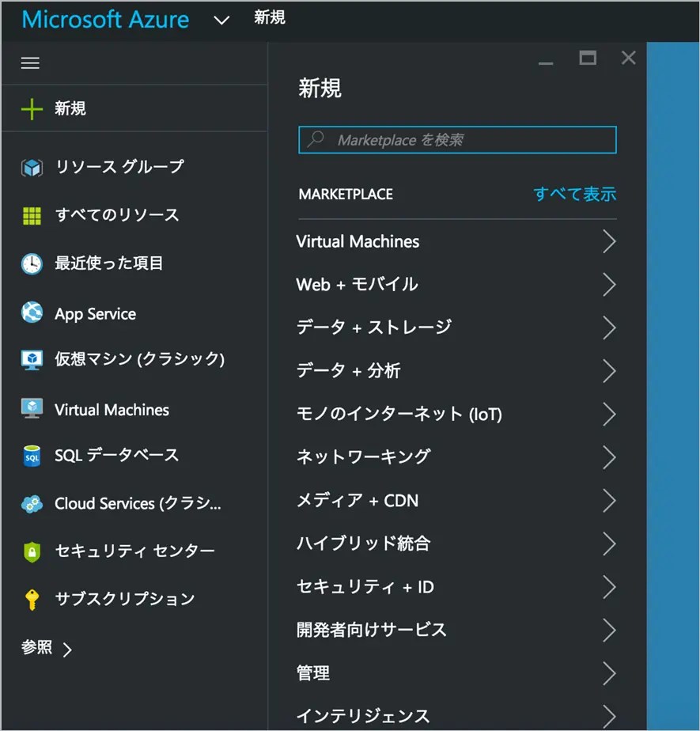Click the リソース グループ cube icon
Viewport: 700px width, 731px height.
(32, 168)
